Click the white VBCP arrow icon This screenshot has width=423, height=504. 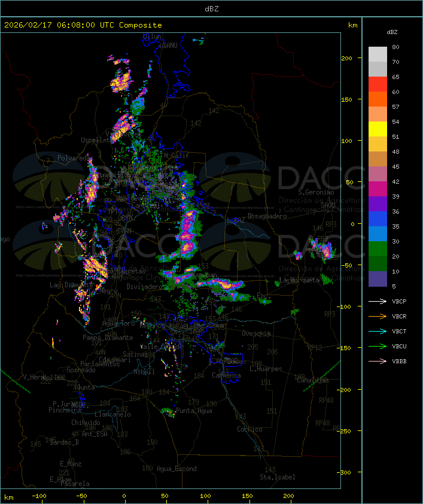(378, 301)
